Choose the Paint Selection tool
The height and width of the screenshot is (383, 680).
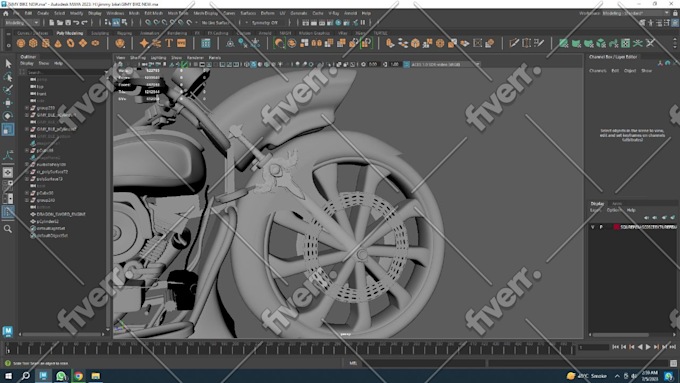click(8, 90)
